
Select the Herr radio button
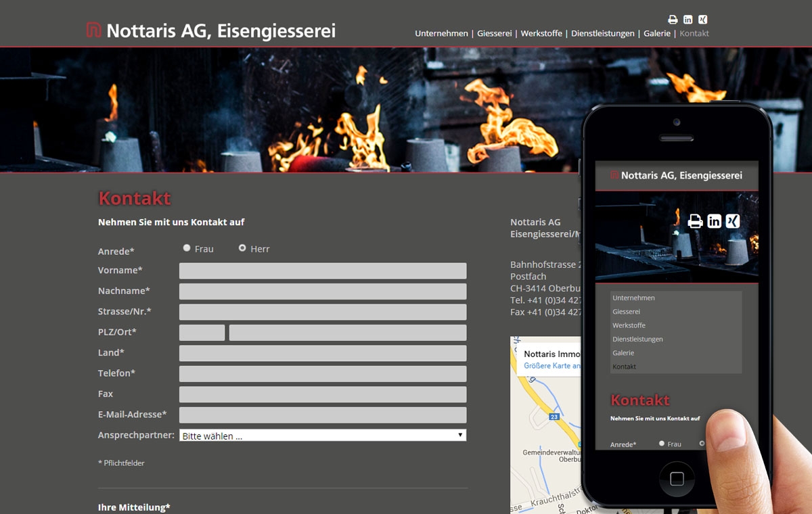(x=242, y=248)
